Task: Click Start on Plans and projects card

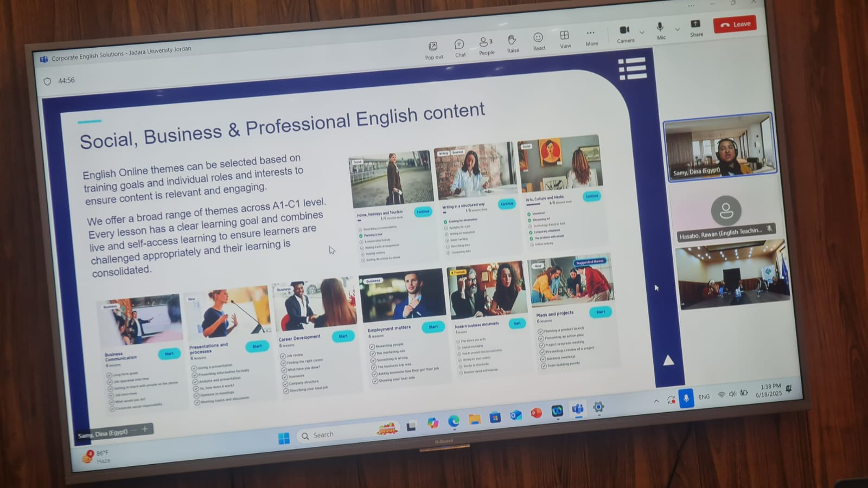Action: click(x=600, y=312)
